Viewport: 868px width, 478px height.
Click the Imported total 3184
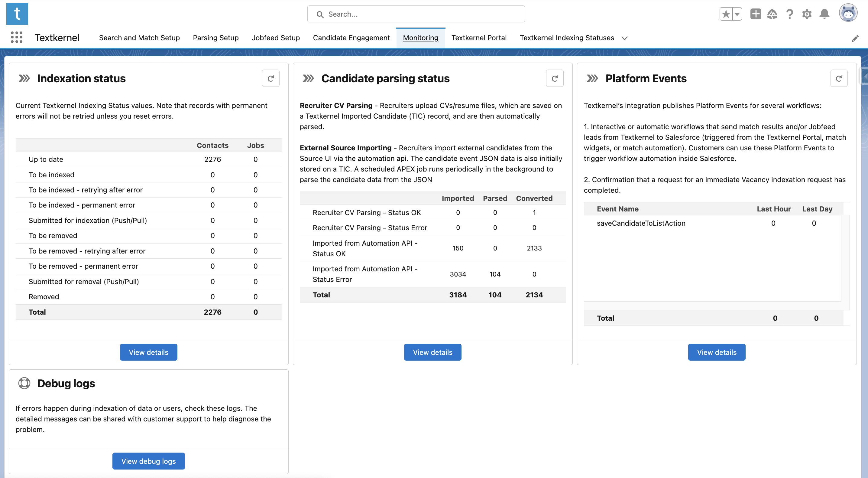point(458,295)
